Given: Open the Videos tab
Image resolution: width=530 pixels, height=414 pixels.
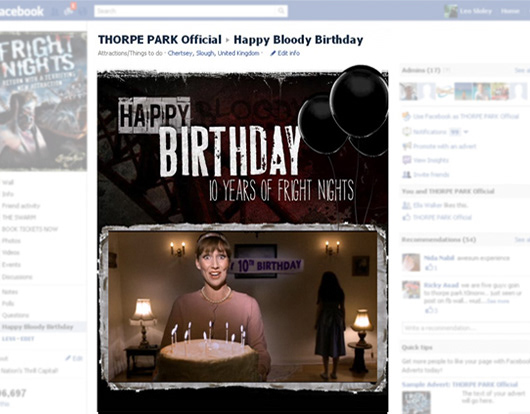Looking at the screenshot, I should [x=11, y=252].
